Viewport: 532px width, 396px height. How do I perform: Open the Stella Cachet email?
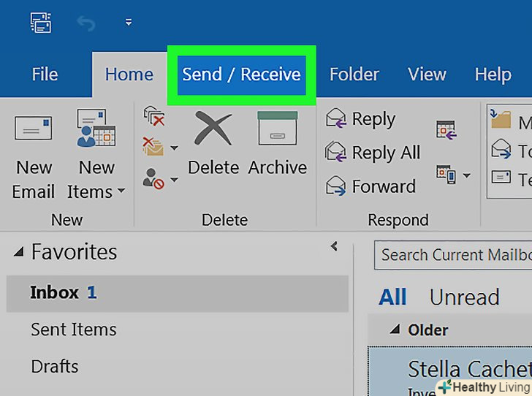pos(450,371)
